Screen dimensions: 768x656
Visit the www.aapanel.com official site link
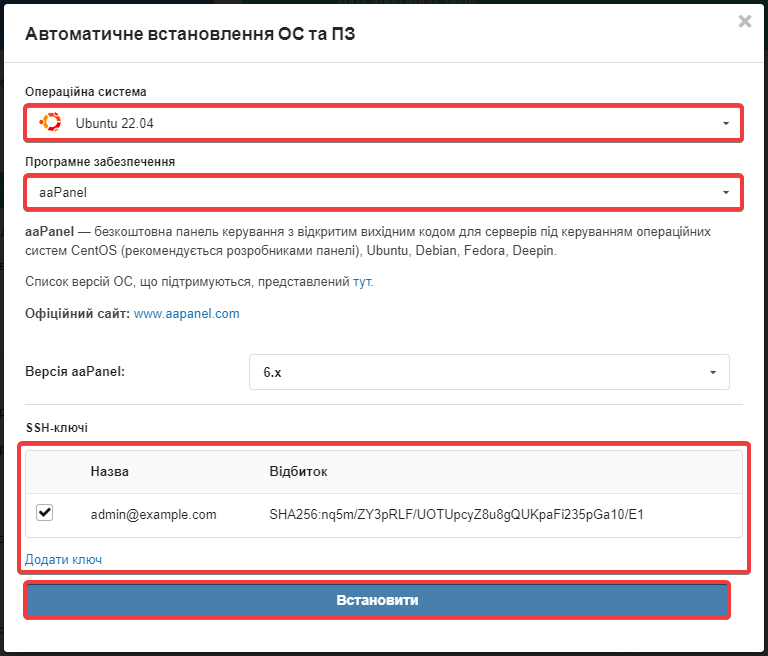click(186, 313)
